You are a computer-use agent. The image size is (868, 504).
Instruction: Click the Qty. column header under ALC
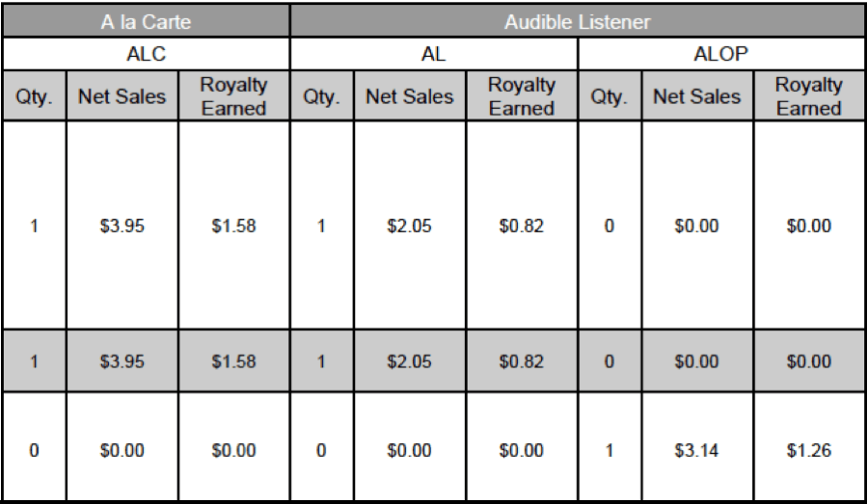pyautogui.click(x=34, y=96)
